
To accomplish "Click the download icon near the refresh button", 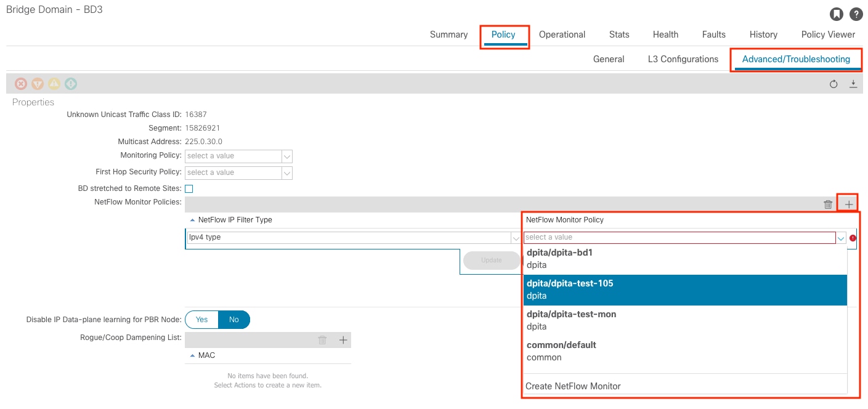I will click(853, 84).
